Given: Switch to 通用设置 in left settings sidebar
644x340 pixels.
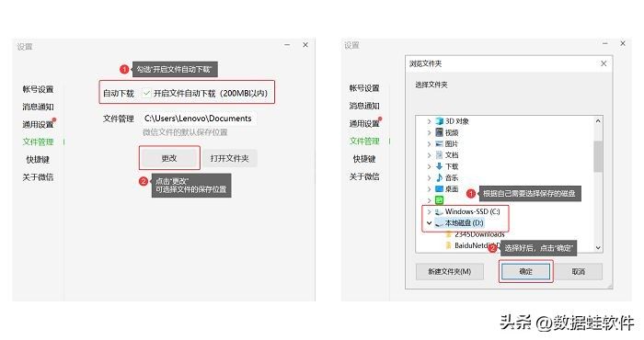Looking at the screenshot, I should click(38, 124).
